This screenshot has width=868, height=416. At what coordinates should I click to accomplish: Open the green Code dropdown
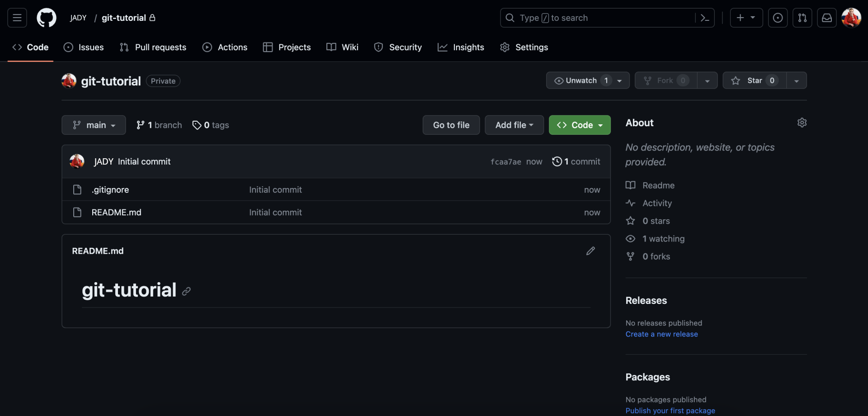580,125
